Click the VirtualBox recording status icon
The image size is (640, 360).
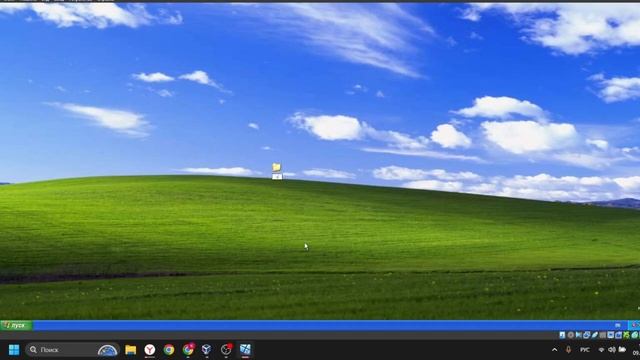point(618,335)
